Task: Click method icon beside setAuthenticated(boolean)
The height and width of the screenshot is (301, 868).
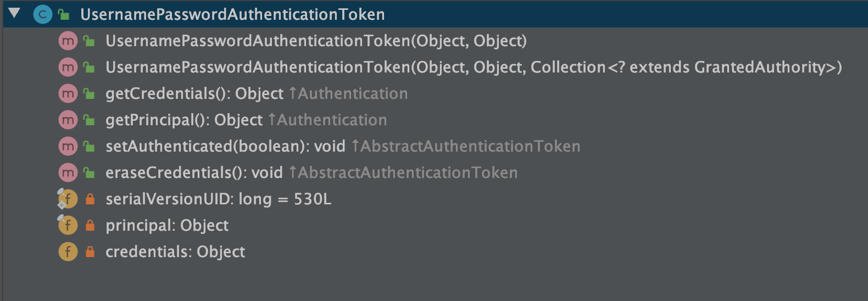Action: (x=68, y=146)
